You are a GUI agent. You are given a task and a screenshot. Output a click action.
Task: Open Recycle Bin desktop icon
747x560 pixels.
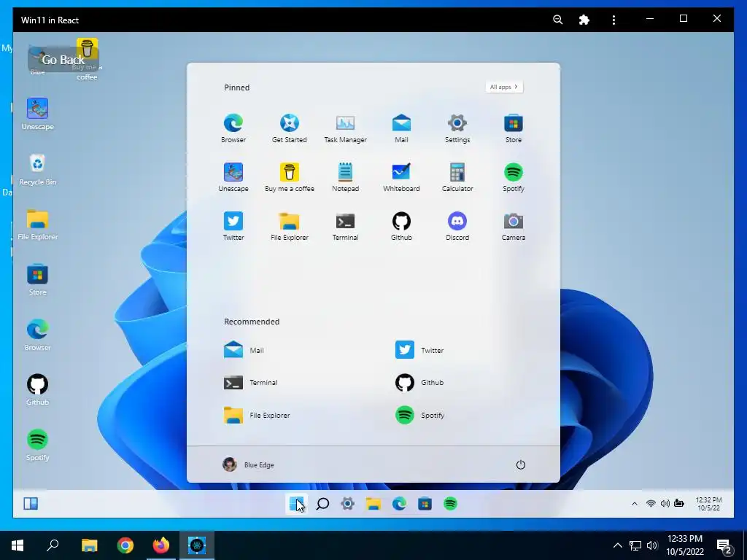click(x=38, y=169)
